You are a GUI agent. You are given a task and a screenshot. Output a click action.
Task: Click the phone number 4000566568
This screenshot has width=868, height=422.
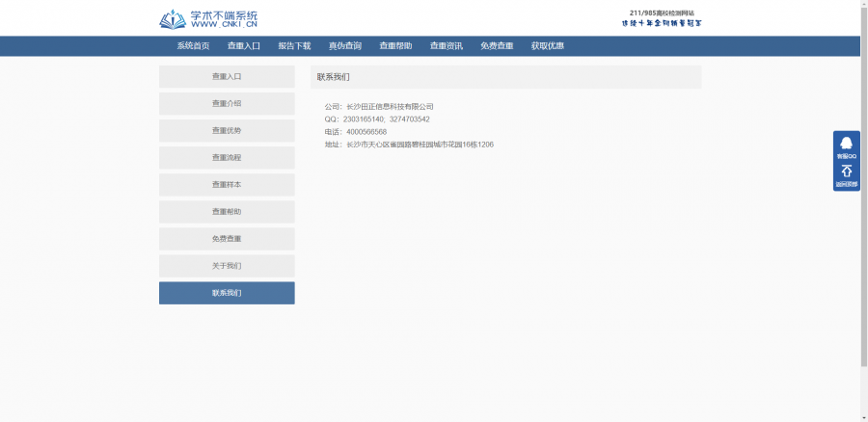click(x=366, y=132)
